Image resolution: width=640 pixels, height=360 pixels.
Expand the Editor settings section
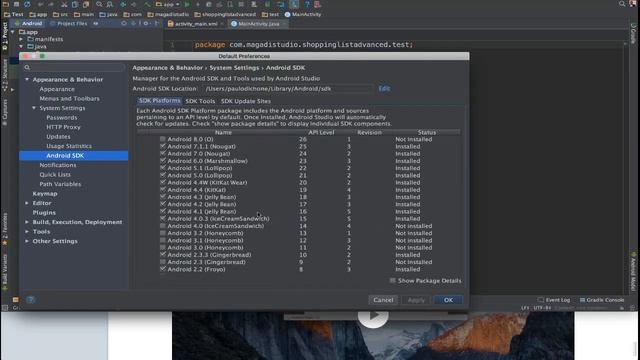27,203
